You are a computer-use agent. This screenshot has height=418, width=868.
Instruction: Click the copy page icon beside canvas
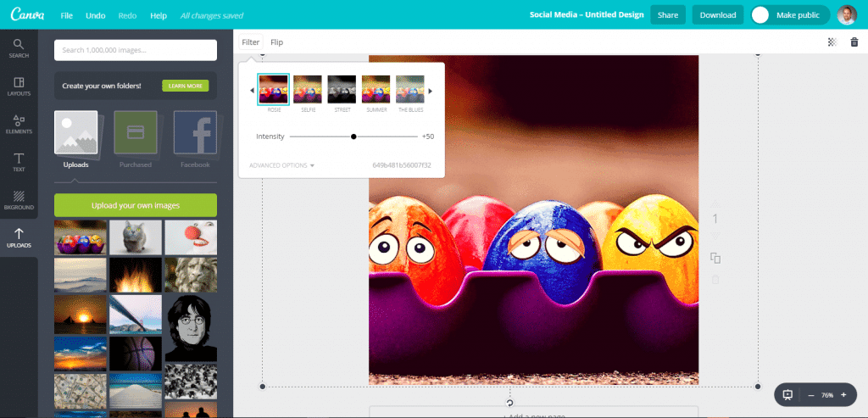coord(715,258)
